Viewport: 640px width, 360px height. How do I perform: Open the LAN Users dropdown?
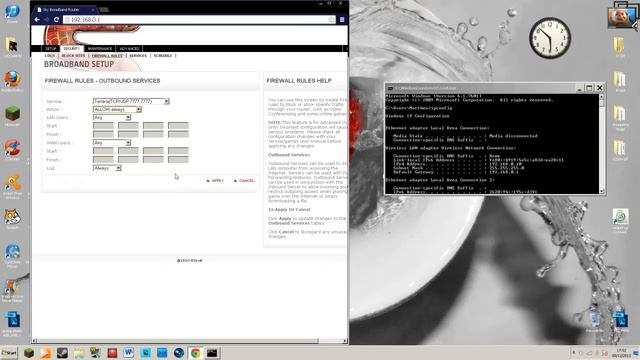tap(112, 118)
